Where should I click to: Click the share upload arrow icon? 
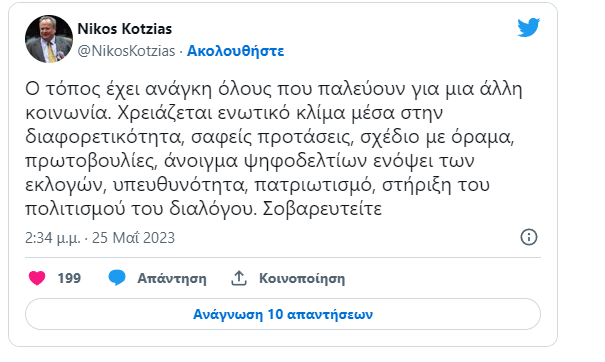[239, 278]
